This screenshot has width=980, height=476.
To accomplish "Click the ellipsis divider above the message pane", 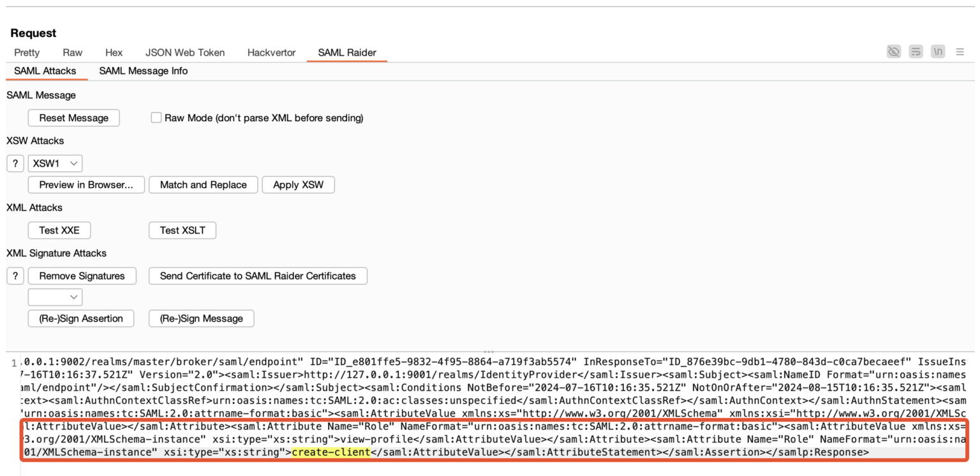I will tap(489, 351).
